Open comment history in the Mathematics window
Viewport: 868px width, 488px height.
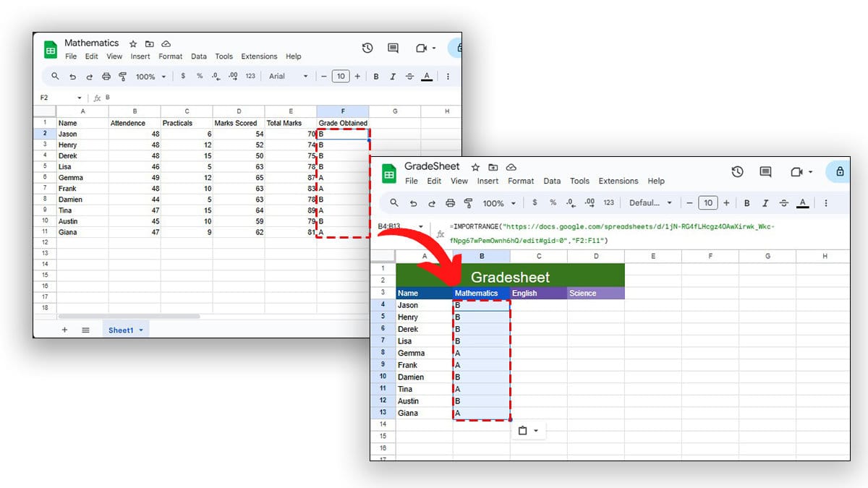pos(393,48)
